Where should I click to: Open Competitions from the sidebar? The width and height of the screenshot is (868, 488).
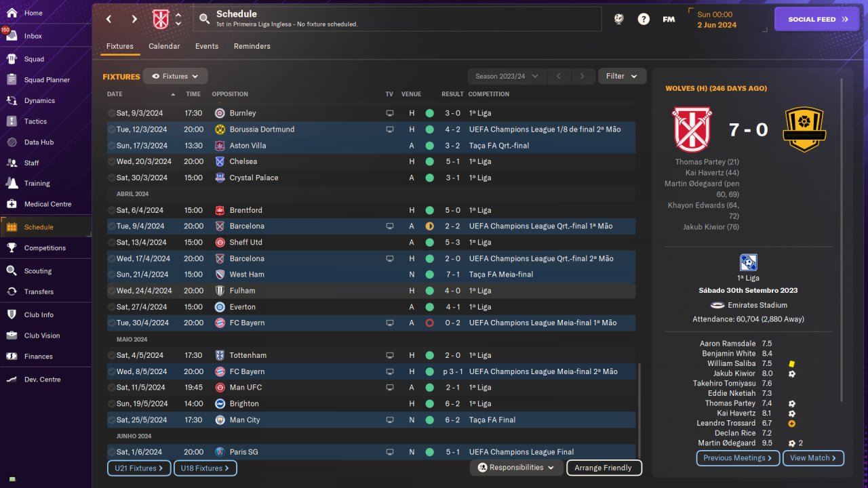coord(45,248)
